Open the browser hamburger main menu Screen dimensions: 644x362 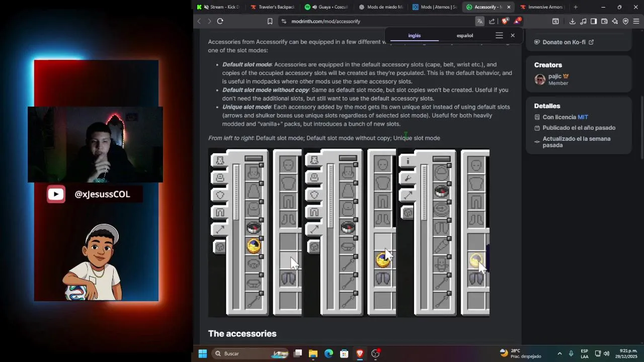point(636,21)
